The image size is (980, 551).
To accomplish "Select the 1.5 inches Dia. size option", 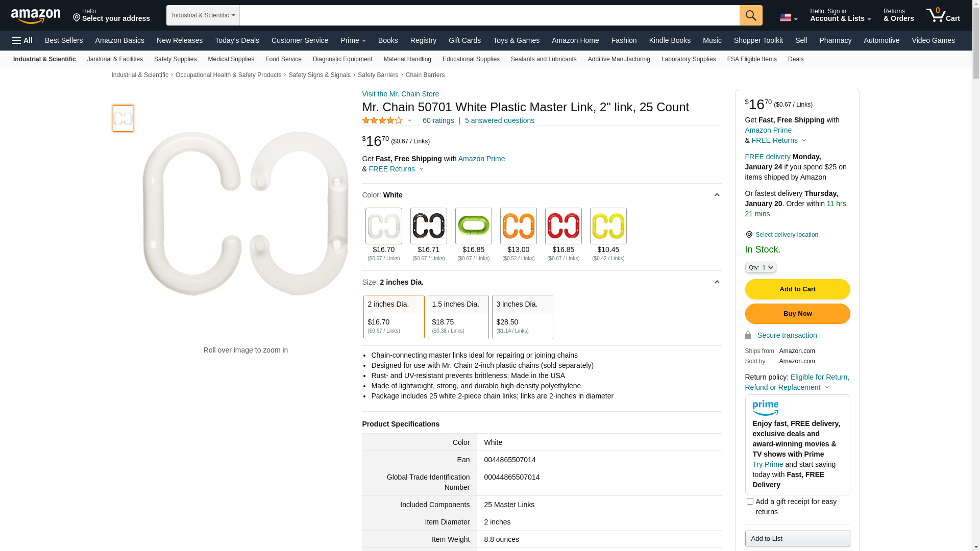I will coord(458,317).
